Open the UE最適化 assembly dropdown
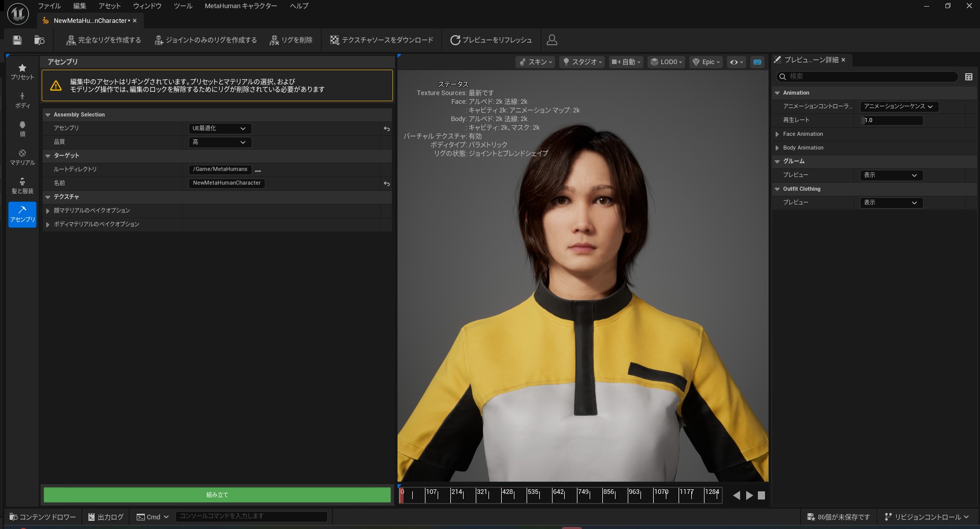The height and width of the screenshot is (529, 980). click(219, 129)
